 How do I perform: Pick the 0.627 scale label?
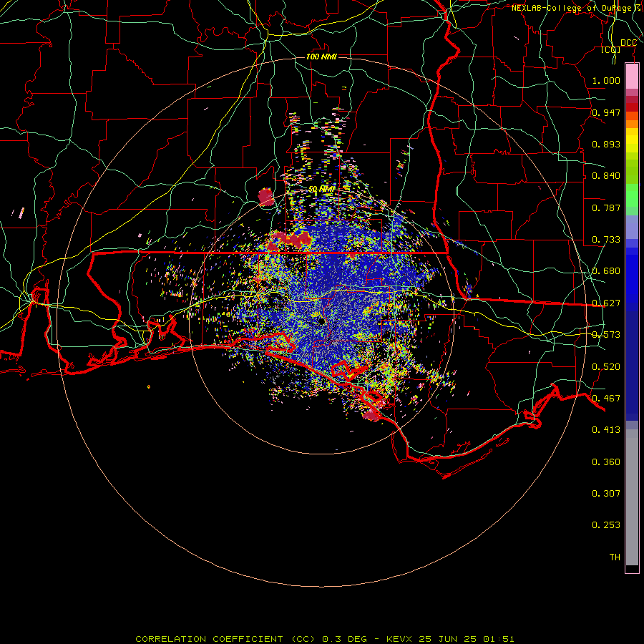coord(606,303)
